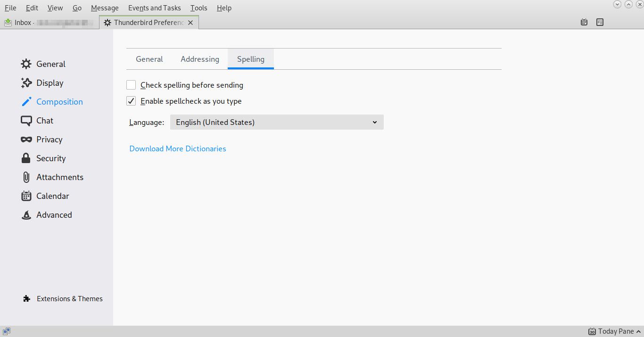Disable Enable spellcheck as you type
This screenshot has width=644, height=337.
[131, 101]
